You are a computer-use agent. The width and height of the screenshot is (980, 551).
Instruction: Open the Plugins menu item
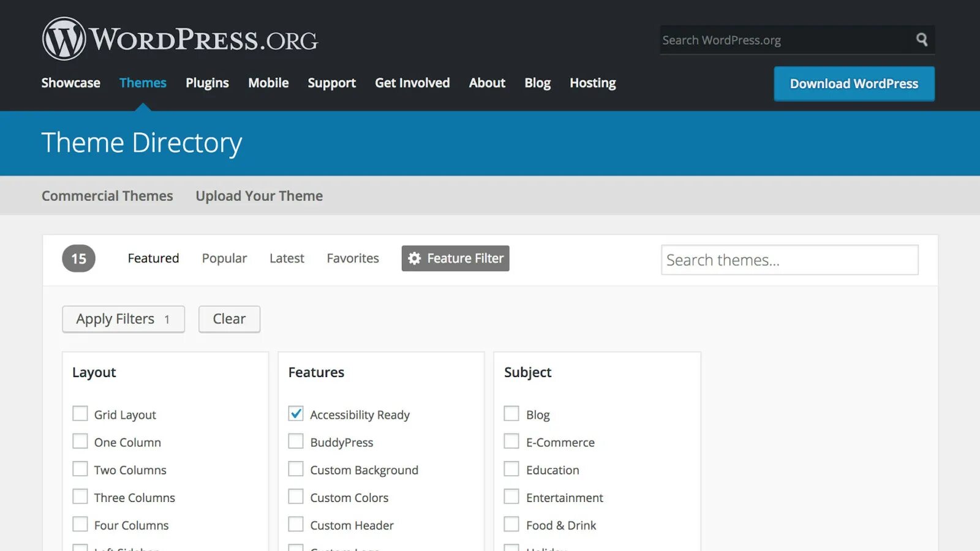[207, 83]
